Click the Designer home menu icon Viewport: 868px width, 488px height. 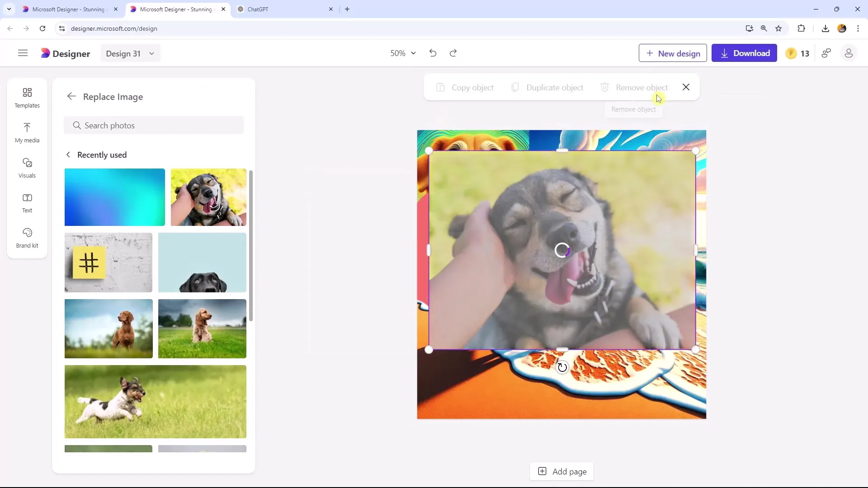click(23, 53)
